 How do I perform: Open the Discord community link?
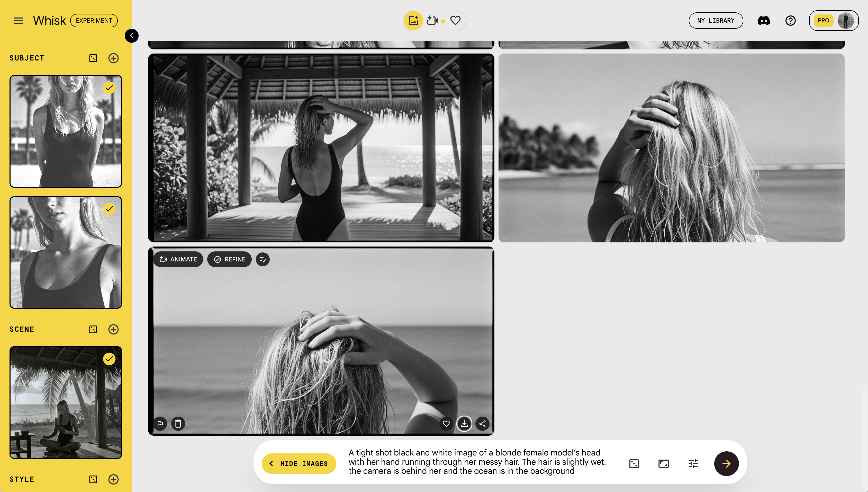tap(764, 21)
